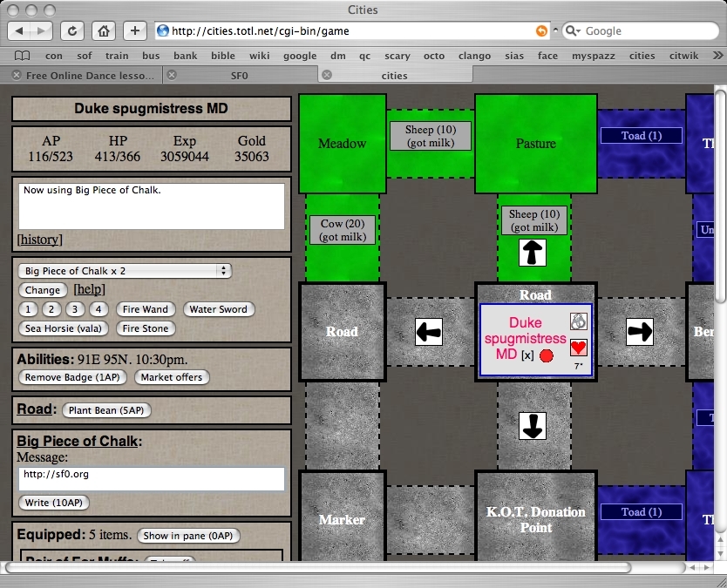Open the Google search engine dropdown
This screenshot has width=727, height=588.
point(574,30)
